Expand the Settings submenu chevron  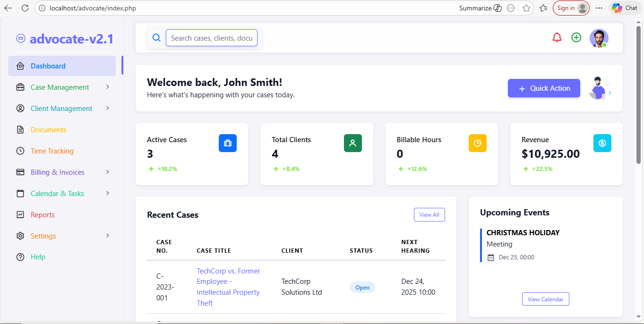pyautogui.click(x=107, y=236)
